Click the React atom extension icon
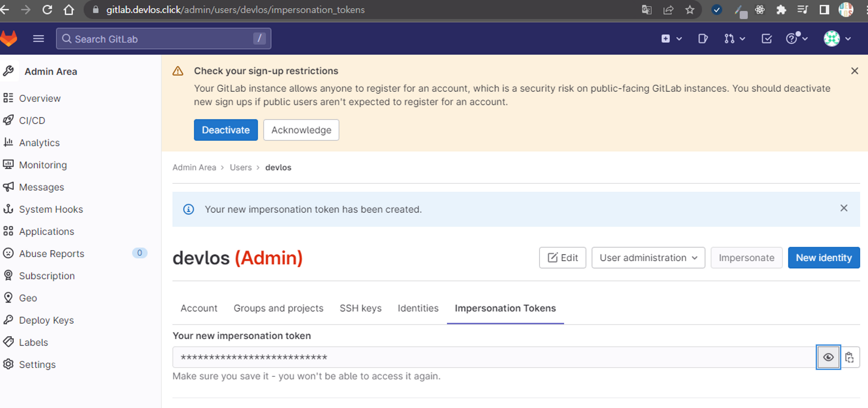This screenshot has width=868, height=408. tap(759, 10)
